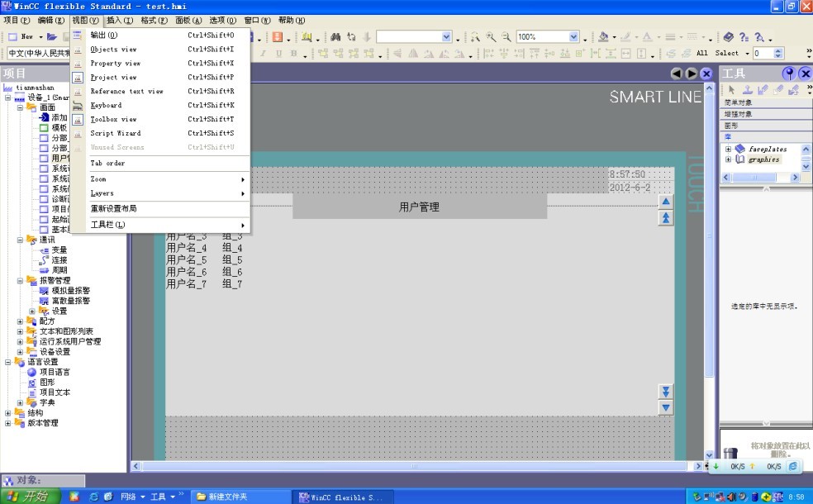Viewport: 813px width, 504px height.
Task: Click the question mark help contents icon
Action: 744,37
